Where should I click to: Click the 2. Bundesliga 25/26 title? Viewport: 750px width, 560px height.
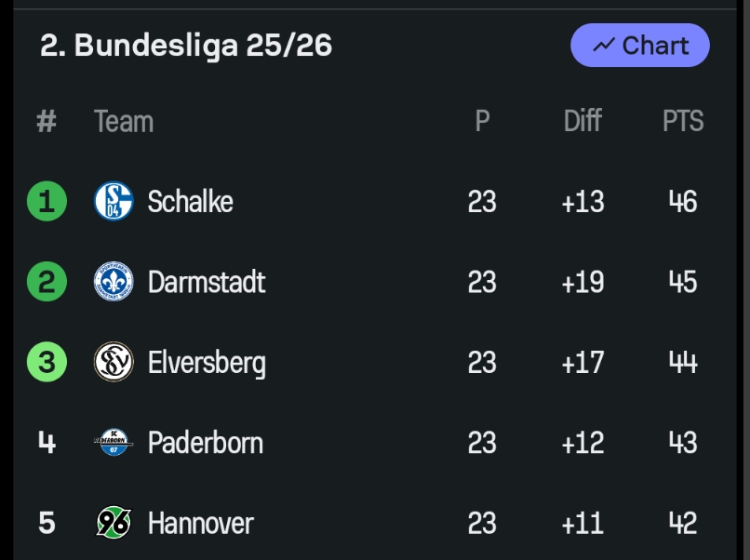pos(186,45)
